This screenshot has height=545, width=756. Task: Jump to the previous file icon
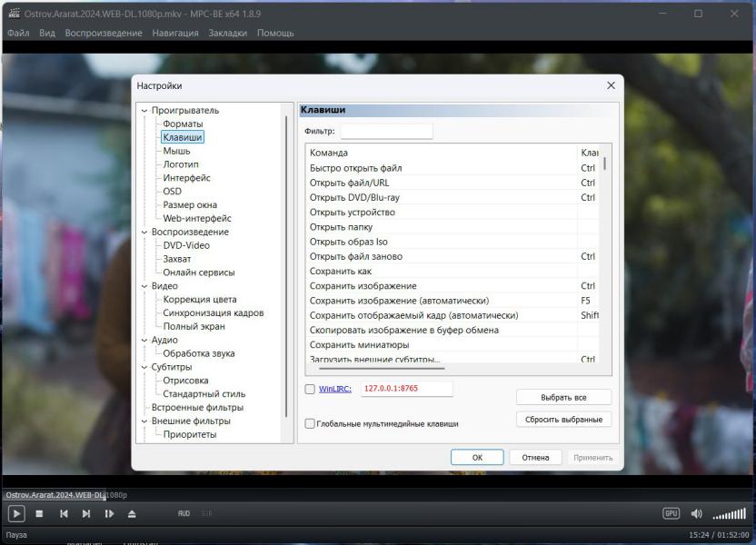point(64,514)
